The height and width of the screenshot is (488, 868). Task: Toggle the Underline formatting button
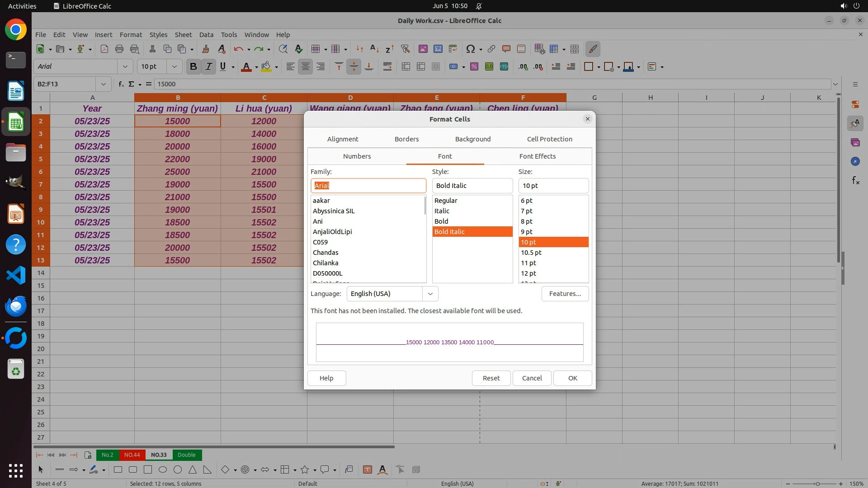point(223,66)
